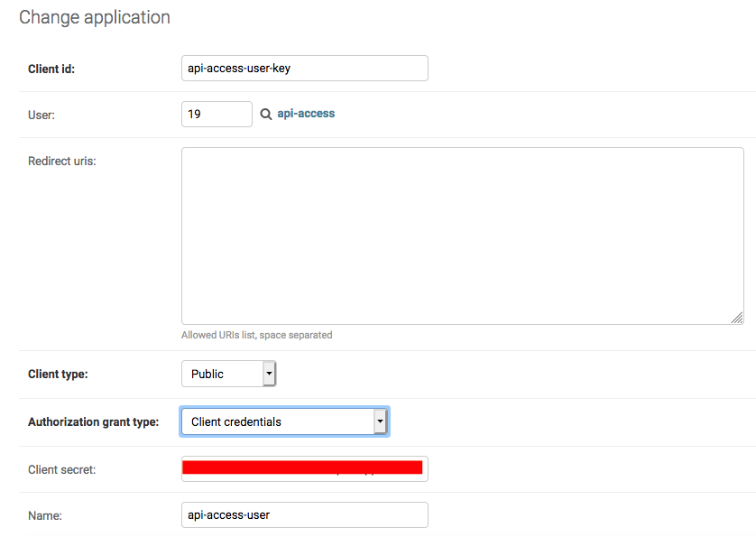The image size is (756, 537).
Task: Open the api-access user link
Action: (306, 114)
